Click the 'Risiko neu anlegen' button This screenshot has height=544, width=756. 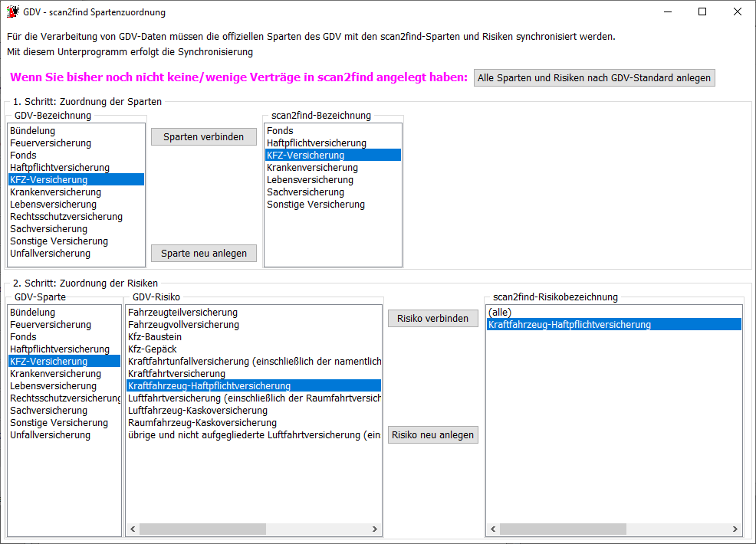point(432,435)
